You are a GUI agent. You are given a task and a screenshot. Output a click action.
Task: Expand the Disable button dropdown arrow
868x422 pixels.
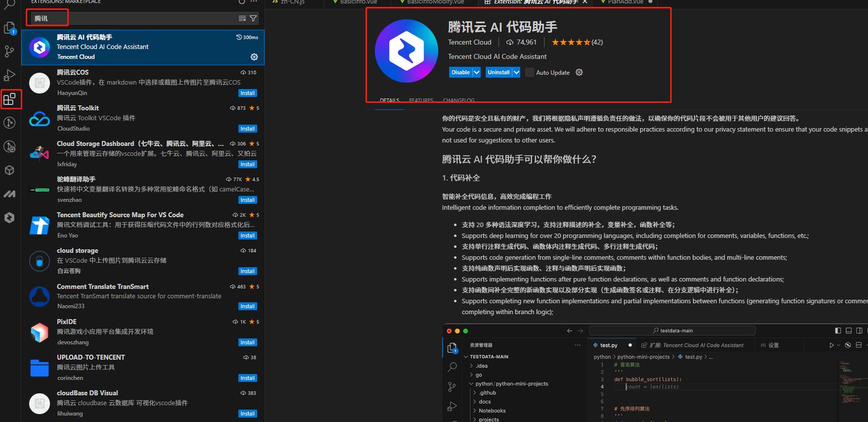point(476,72)
